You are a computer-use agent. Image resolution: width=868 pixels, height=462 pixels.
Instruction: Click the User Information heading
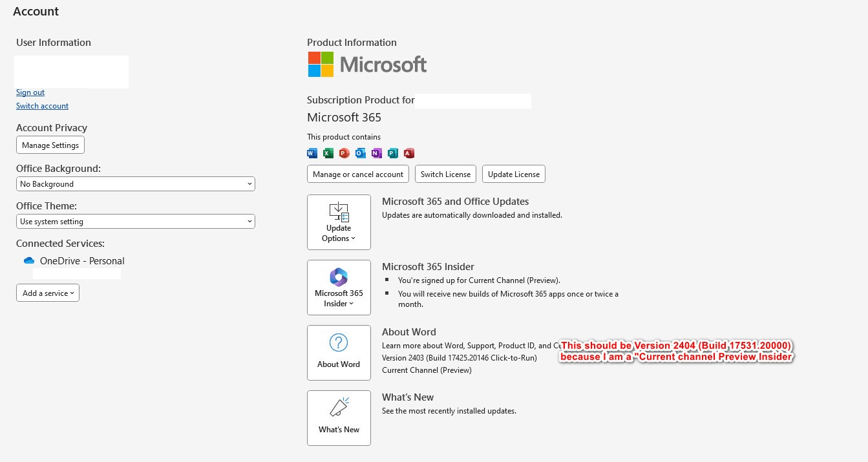click(54, 43)
